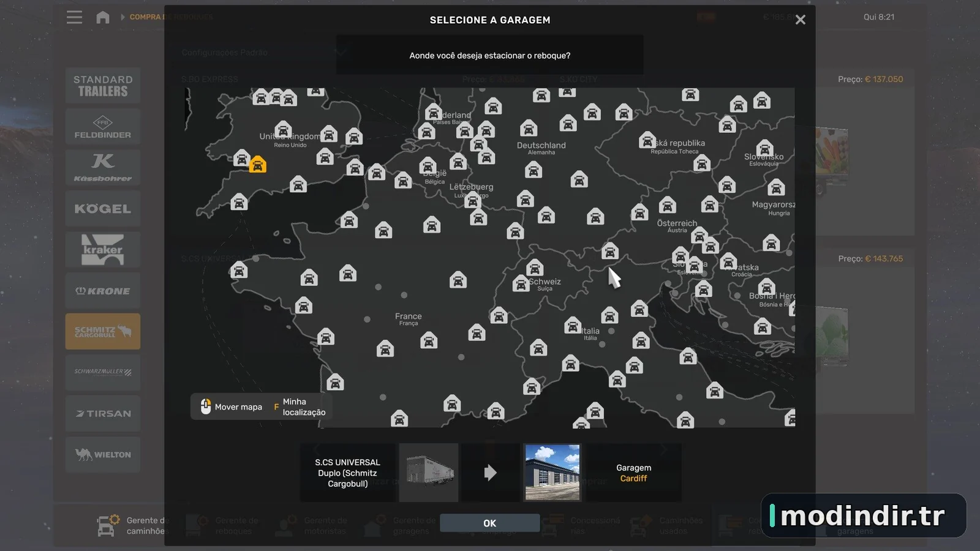Choose the garage marker on United Kingdom label
Viewport: 980px width, 551px height.
[x=283, y=130]
